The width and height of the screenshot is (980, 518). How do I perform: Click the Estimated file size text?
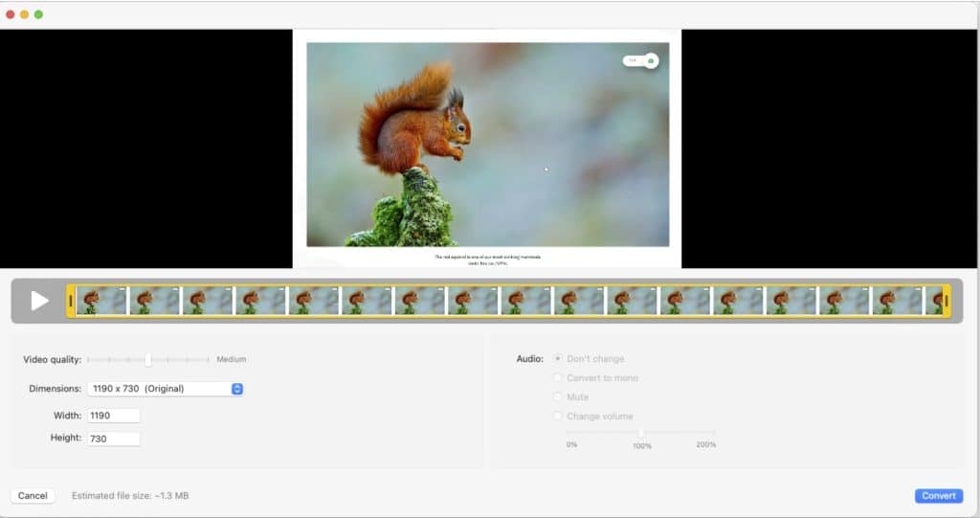click(x=130, y=495)
